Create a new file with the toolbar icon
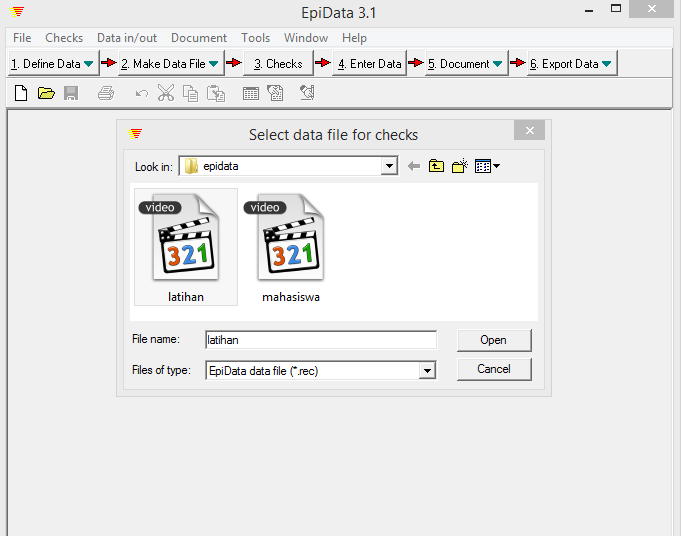The image size is (681, 536). (x=21, y=93)
